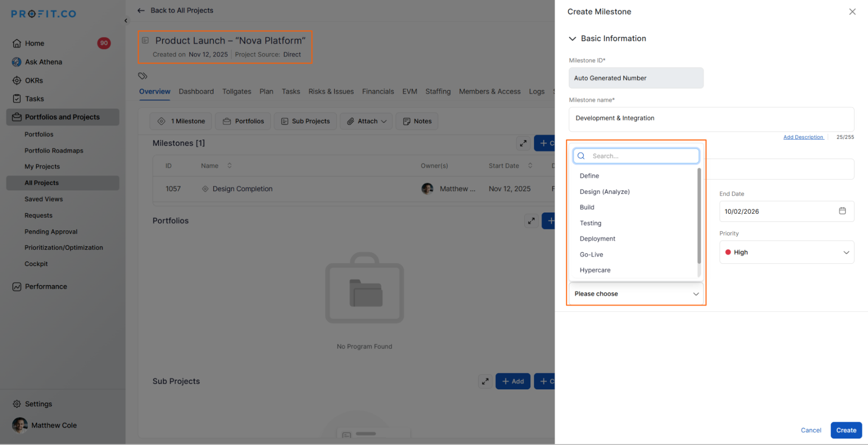Select Testing from the phase list

591,223
